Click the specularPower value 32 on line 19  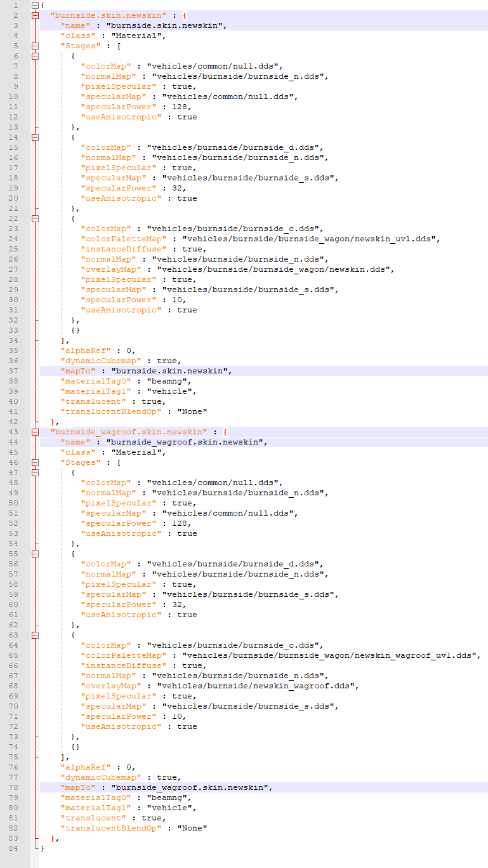pos(177,188)
